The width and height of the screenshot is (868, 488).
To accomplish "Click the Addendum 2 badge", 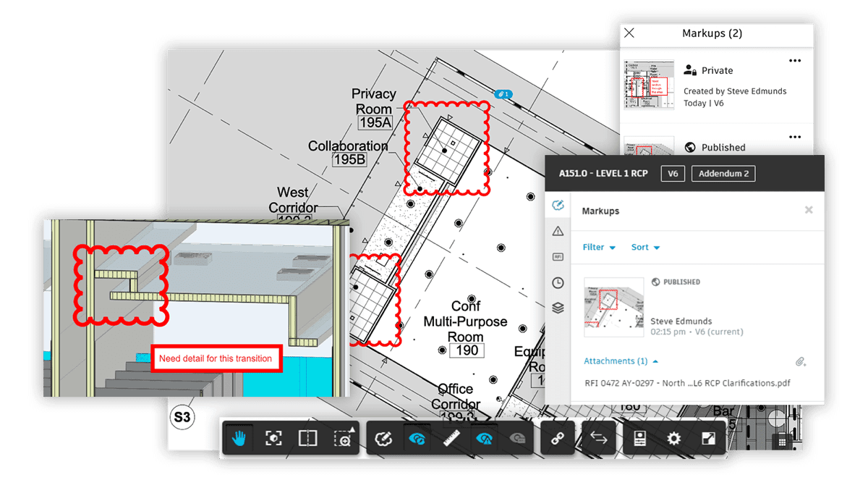I will pos(723,174).
